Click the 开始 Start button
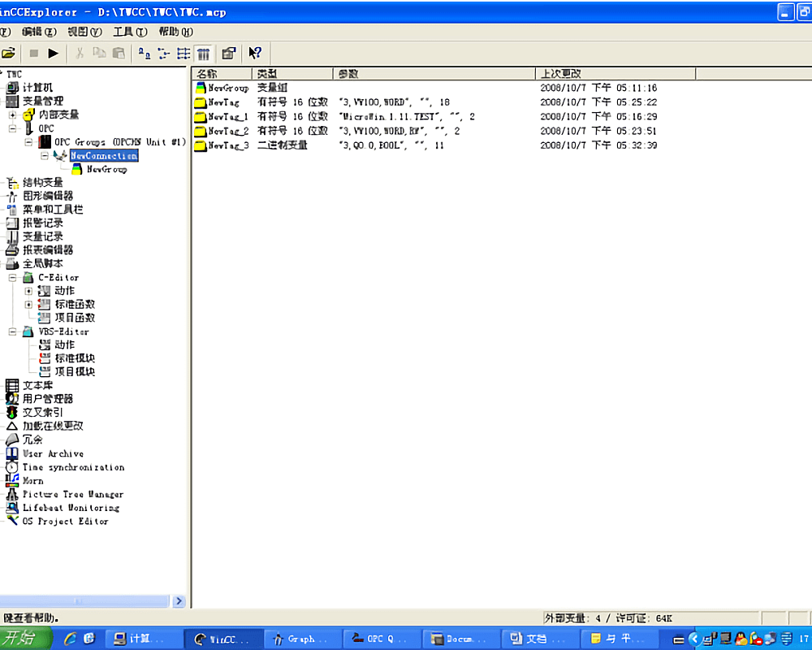Screen dimensions: 812x650 24,639
